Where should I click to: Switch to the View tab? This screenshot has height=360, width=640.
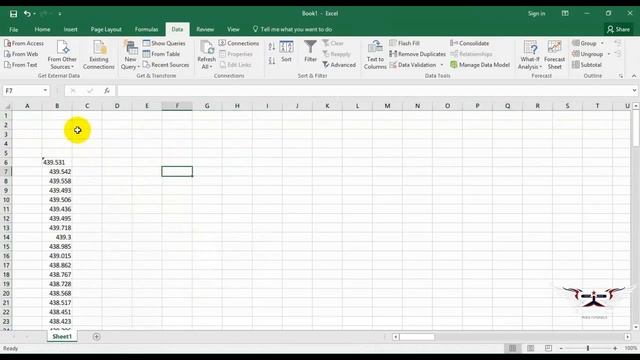(x=233, y=29)
